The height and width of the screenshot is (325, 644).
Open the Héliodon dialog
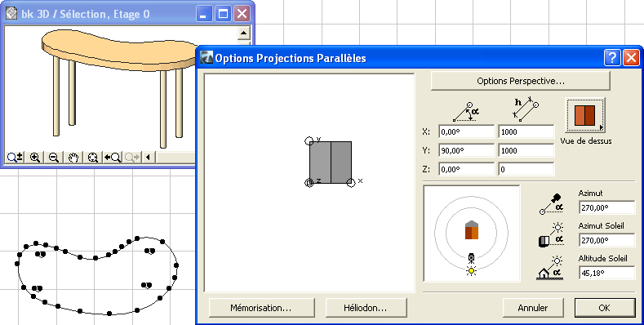coord(366,308)
